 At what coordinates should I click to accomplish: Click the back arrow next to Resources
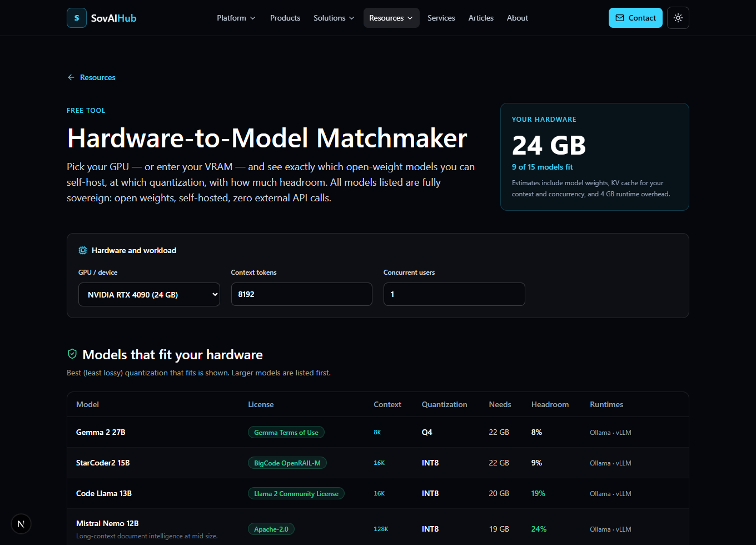click(x=71, y=77)
